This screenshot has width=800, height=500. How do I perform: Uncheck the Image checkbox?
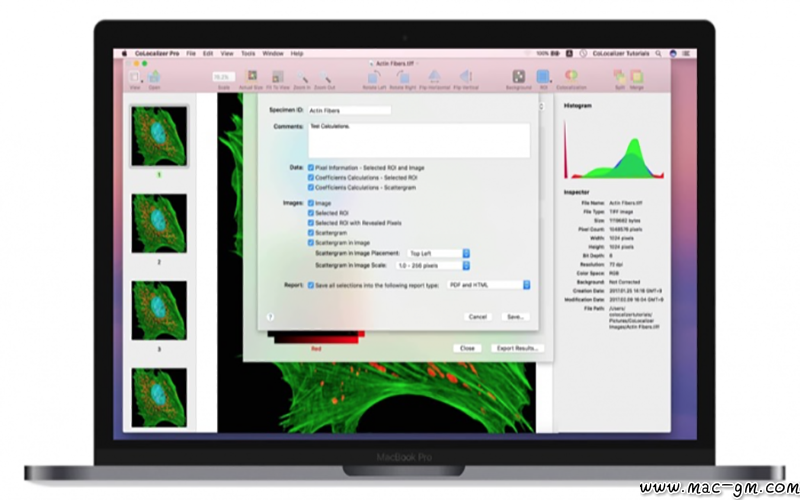(x=311, y=203)
